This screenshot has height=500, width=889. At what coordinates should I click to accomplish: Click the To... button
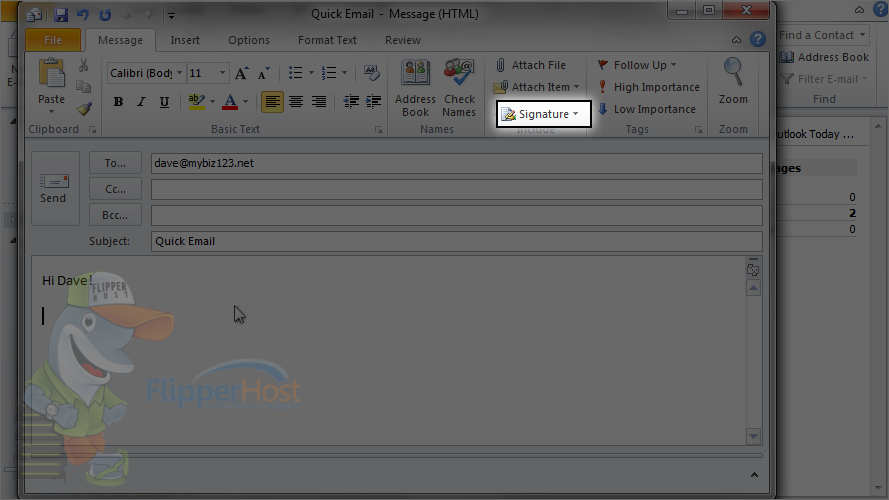tap(115, 163)
